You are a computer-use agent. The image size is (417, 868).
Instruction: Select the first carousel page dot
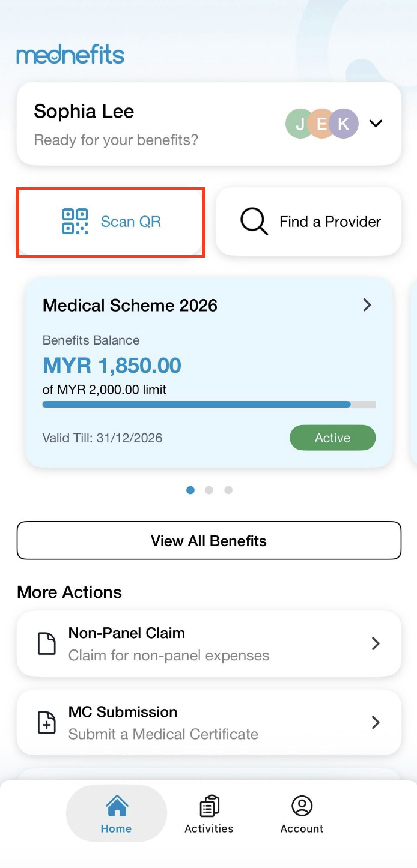pos(190,490)
